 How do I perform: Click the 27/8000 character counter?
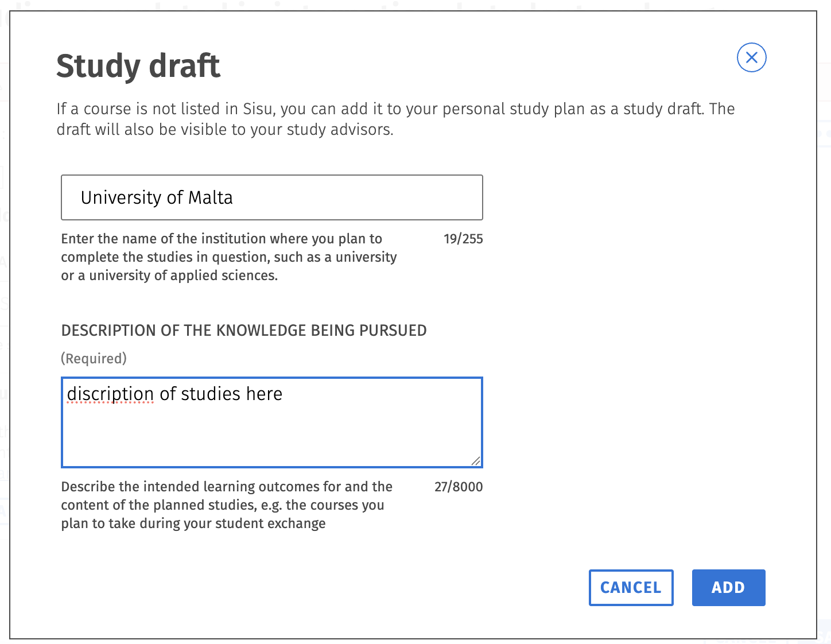point(459,487)
